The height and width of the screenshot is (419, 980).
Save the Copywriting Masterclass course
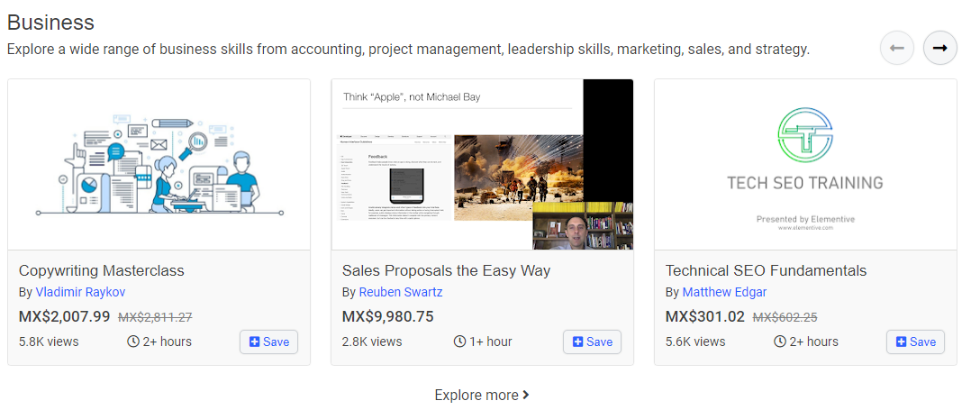(x=268, y=342)
